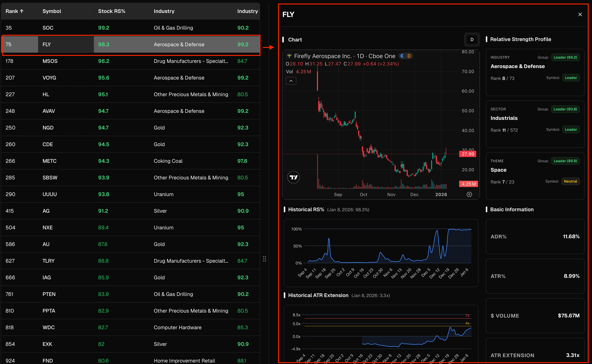Collapse the OHLC legend with the chevron button

(x=291, y=81)
